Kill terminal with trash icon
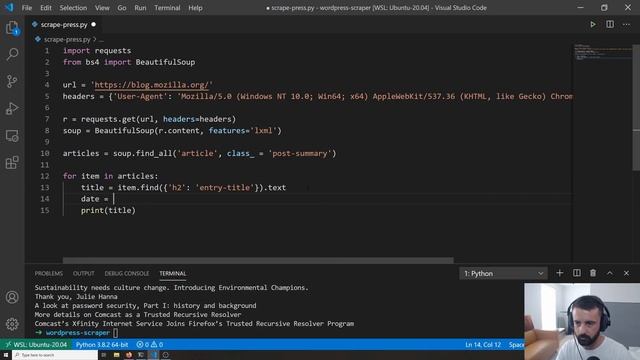 (x=593, y=273)
